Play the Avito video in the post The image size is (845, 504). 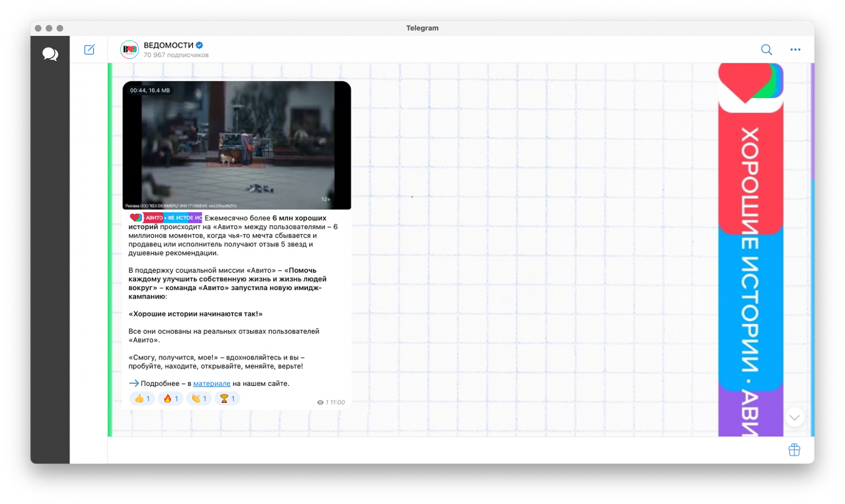click(237, 146)
